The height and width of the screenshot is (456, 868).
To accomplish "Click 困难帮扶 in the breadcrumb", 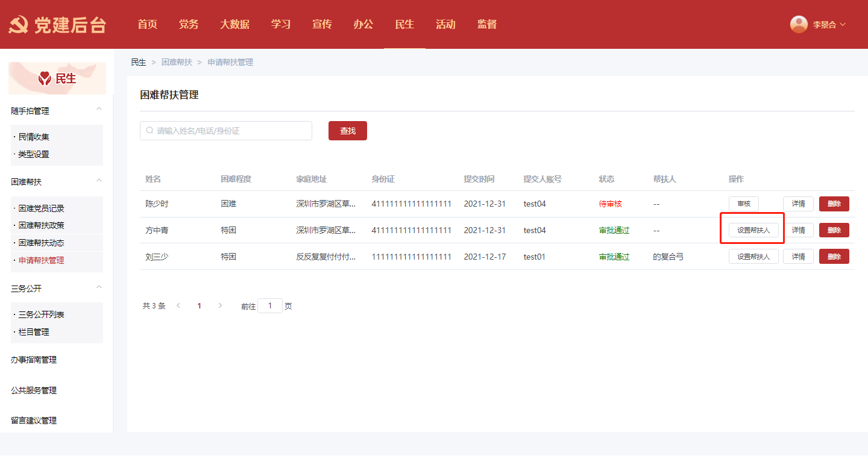I will (x=177, y=63).
